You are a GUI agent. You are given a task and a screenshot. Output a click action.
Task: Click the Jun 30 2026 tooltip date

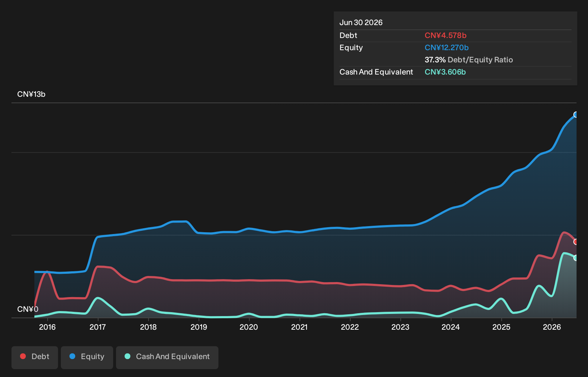(361, 23)
